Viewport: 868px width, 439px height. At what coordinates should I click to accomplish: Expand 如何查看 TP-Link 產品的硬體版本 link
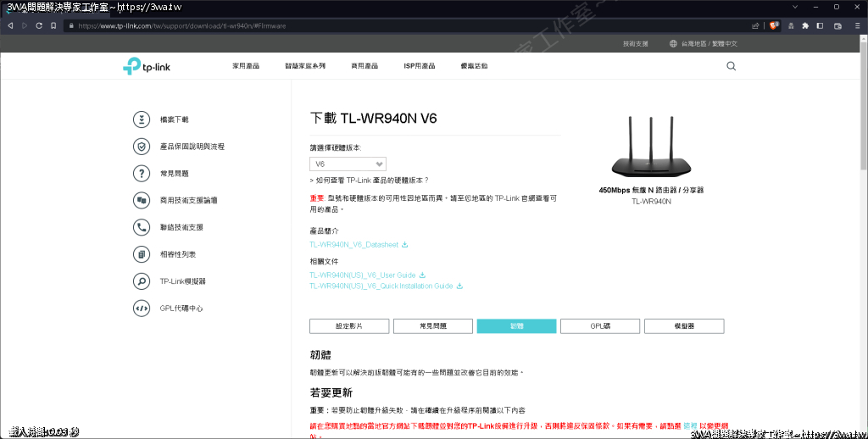click(370, 181)
